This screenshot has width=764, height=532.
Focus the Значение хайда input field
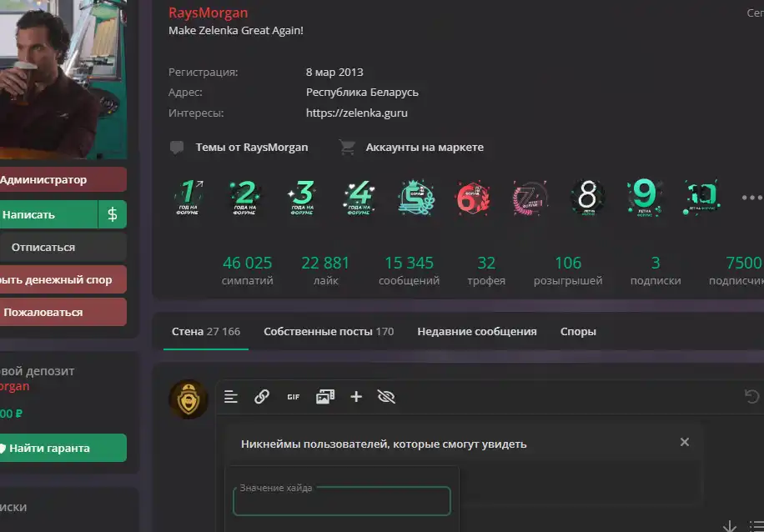[x=342, y=501]
